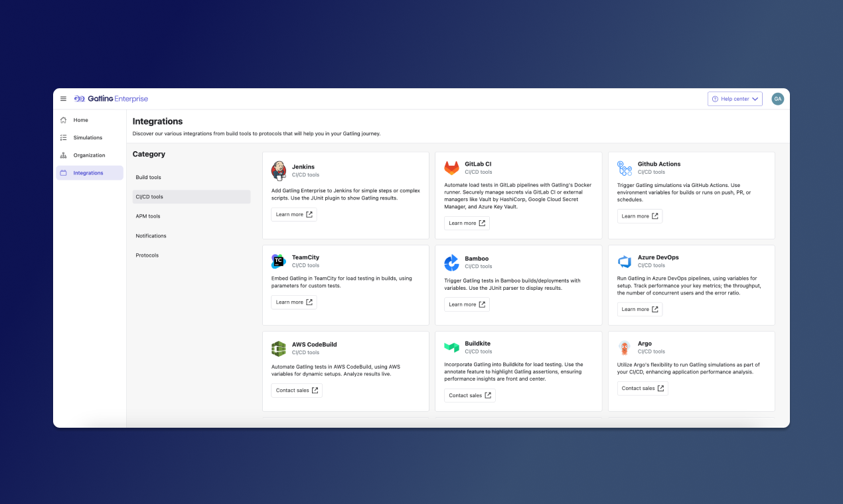843x504 pixels.
Task: Click the Argo logo icon
Action: (x=625, y=347)
